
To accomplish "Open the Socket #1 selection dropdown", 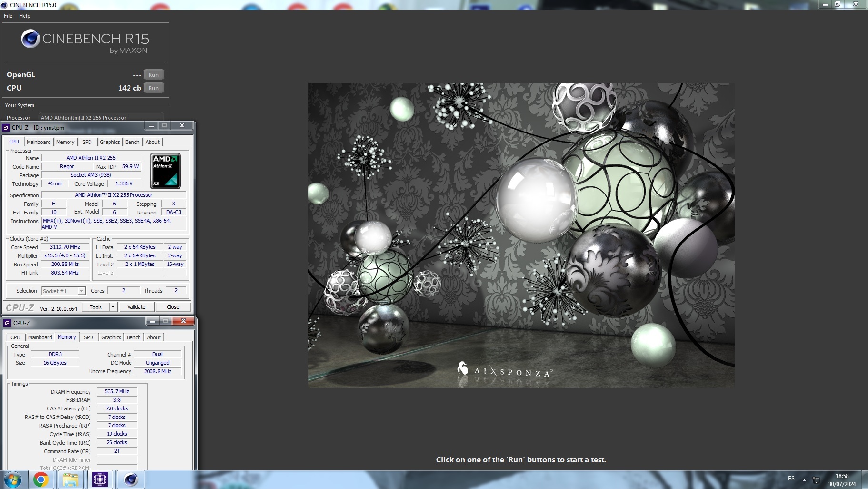I will (63, 291).
